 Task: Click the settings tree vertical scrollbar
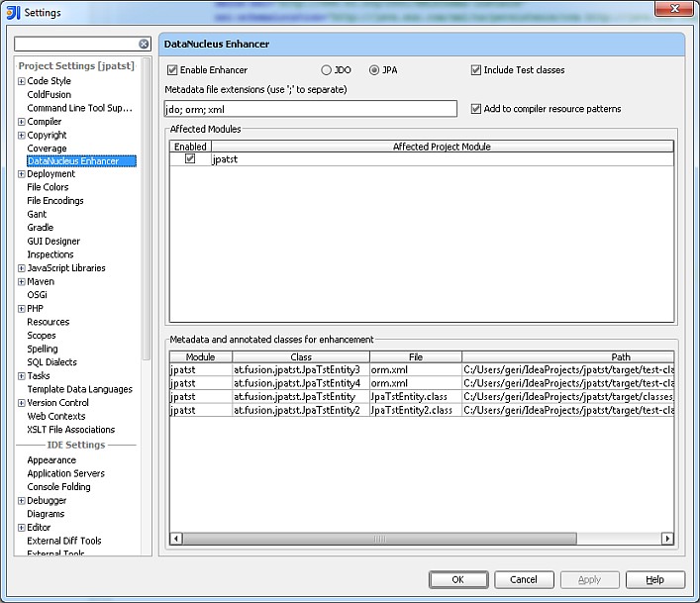(x=147, y=209)
